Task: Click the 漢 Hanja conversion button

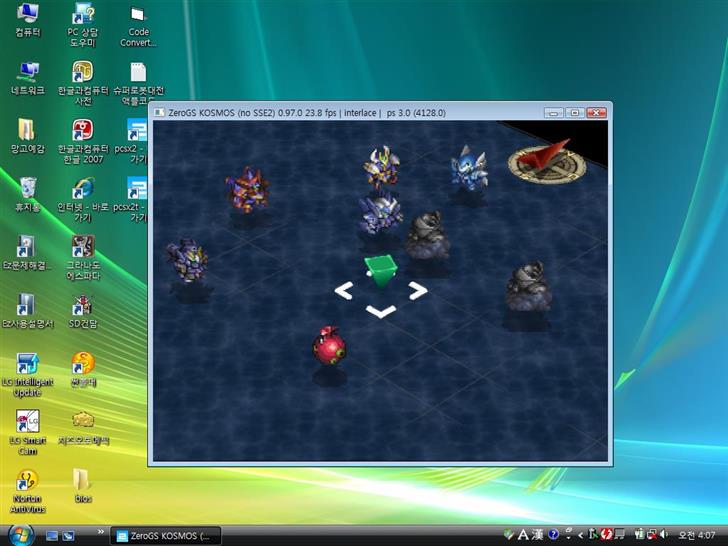Action: tap(538, 535)
